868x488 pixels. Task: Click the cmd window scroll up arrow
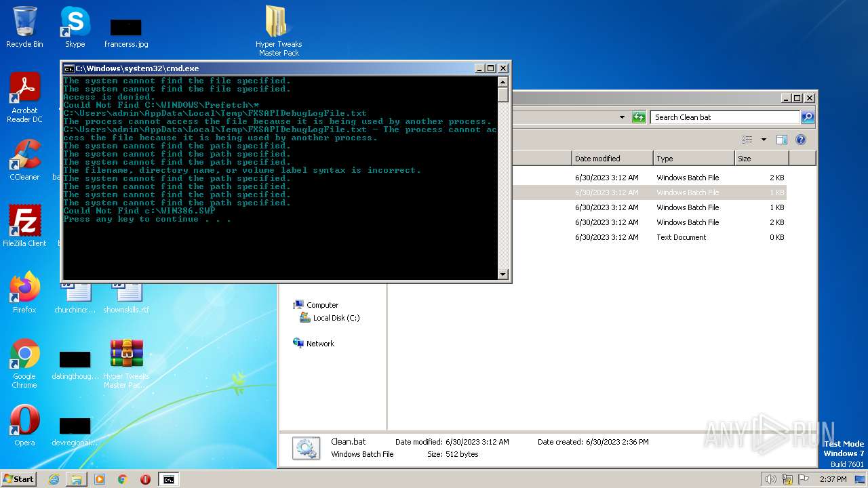(x=503, y=81)
